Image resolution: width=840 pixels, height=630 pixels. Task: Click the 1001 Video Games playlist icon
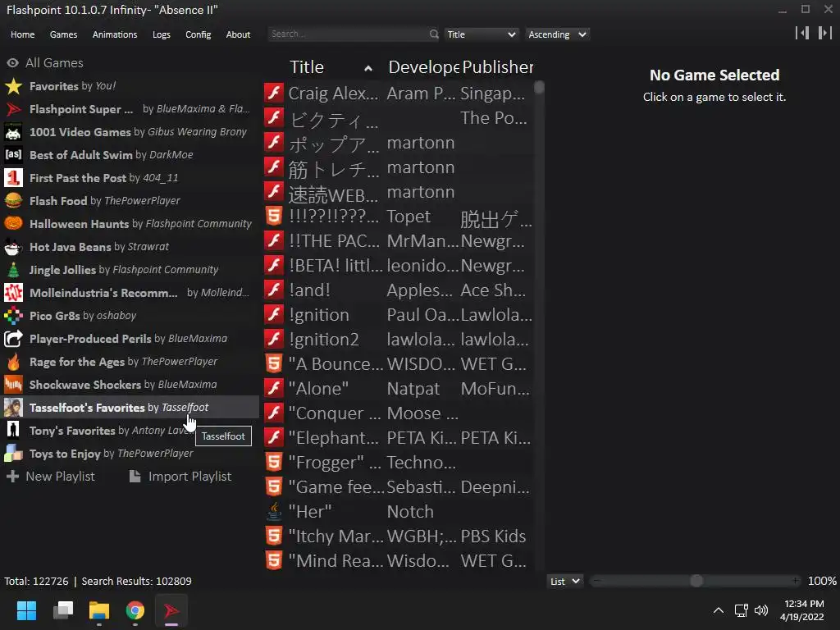coord(13,132)
